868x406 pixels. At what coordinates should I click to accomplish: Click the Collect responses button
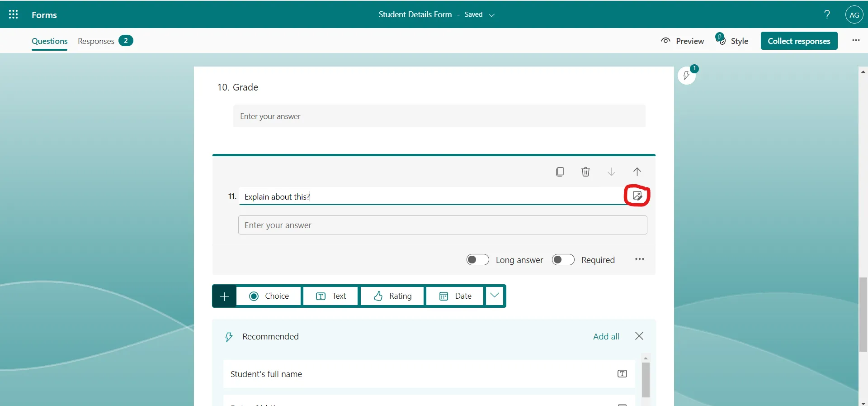pos(799,41)
